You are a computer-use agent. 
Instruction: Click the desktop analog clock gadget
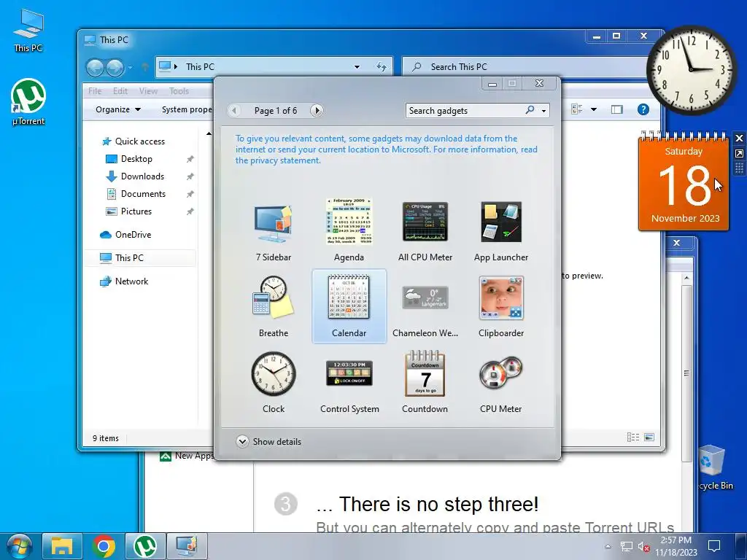click(690, 69)
